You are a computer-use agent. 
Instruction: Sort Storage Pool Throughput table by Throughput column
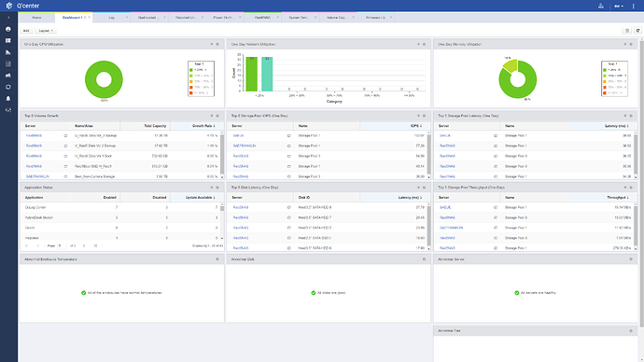(600, 198)
